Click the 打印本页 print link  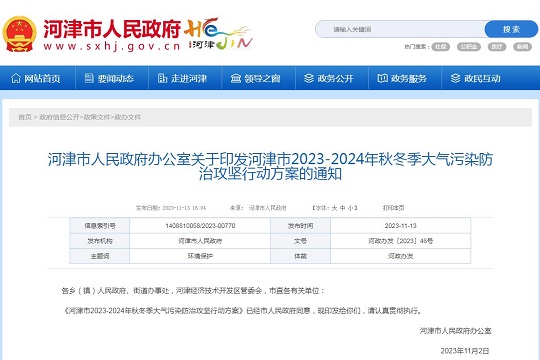393,208
